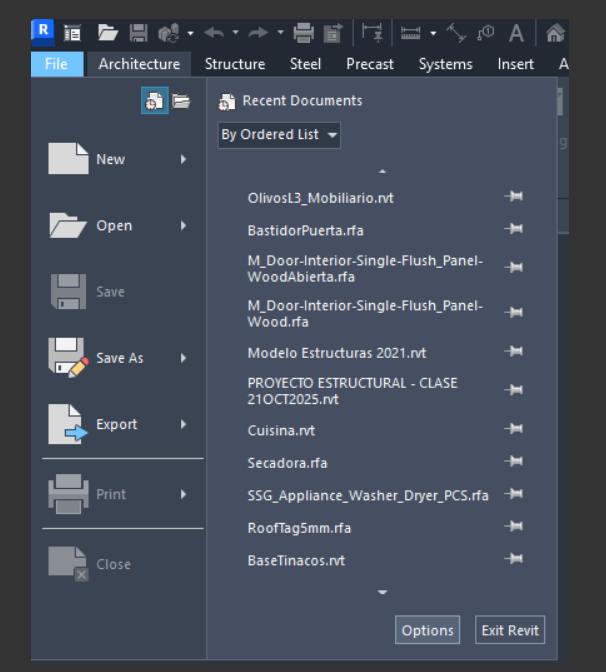This screenshot has width=606, height=672.
Task: Choose Export in the file menu
Action: click(x=118, y=424)
